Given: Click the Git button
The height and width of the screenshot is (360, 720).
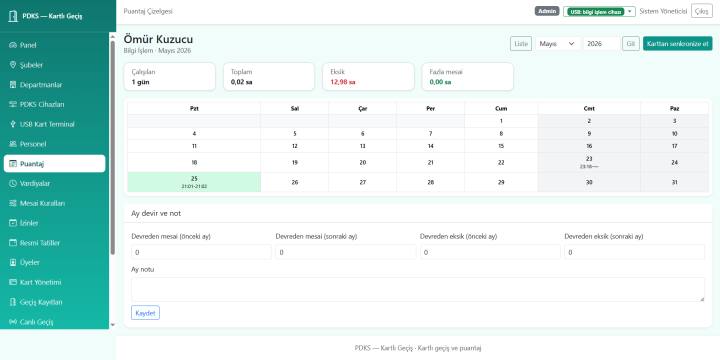Looking at the screenshot, I should [x=631, y=44].
